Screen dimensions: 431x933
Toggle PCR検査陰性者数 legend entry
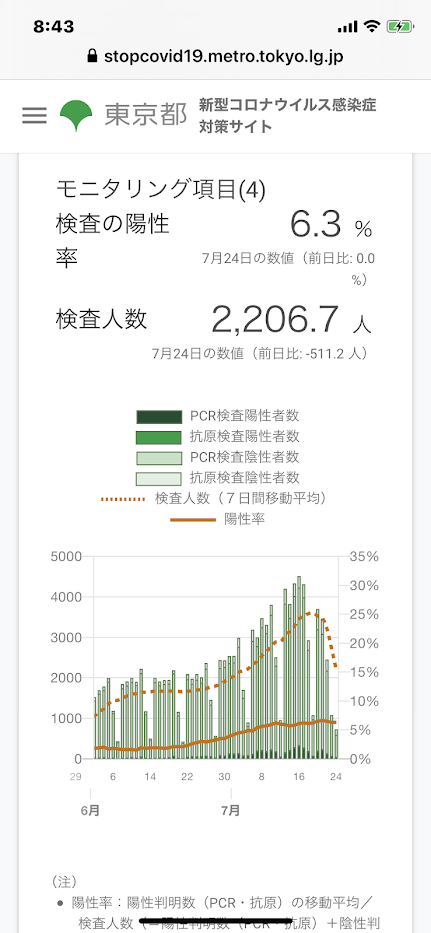click(218, 458)
